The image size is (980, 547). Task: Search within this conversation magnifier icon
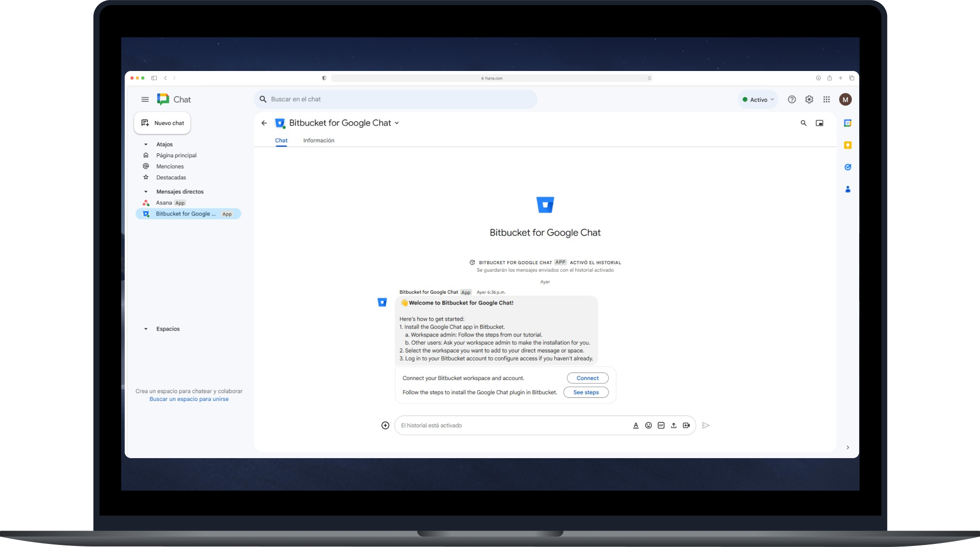803,123
